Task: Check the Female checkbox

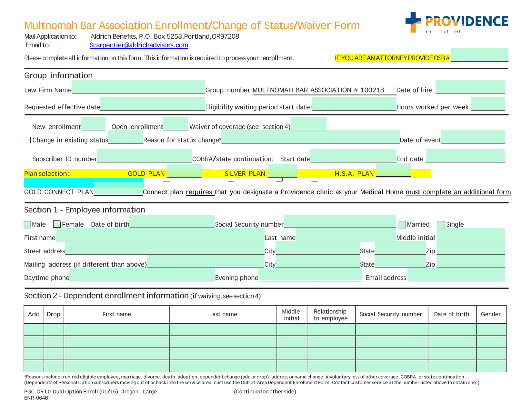Action: tap(57, 224)
